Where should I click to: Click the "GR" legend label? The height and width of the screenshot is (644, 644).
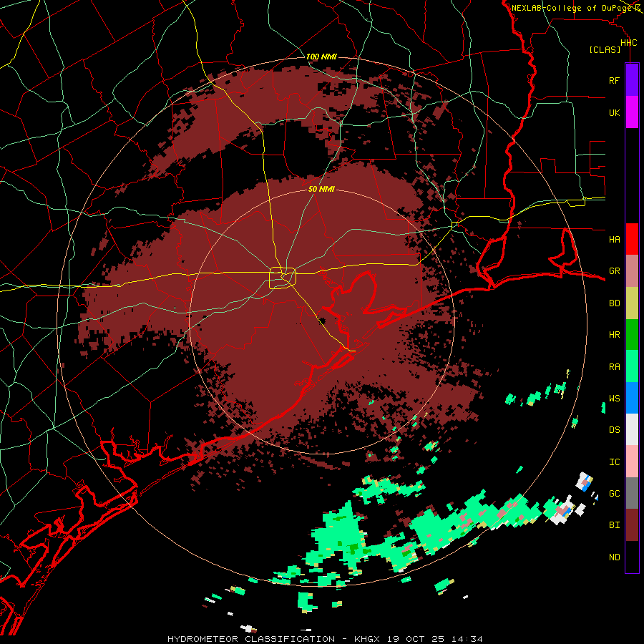(614, 271)
